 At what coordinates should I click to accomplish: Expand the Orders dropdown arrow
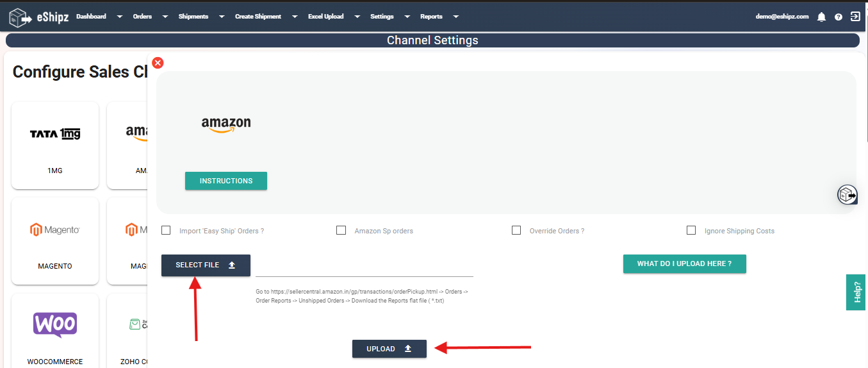pyautogui.click(x=165, y=17)
